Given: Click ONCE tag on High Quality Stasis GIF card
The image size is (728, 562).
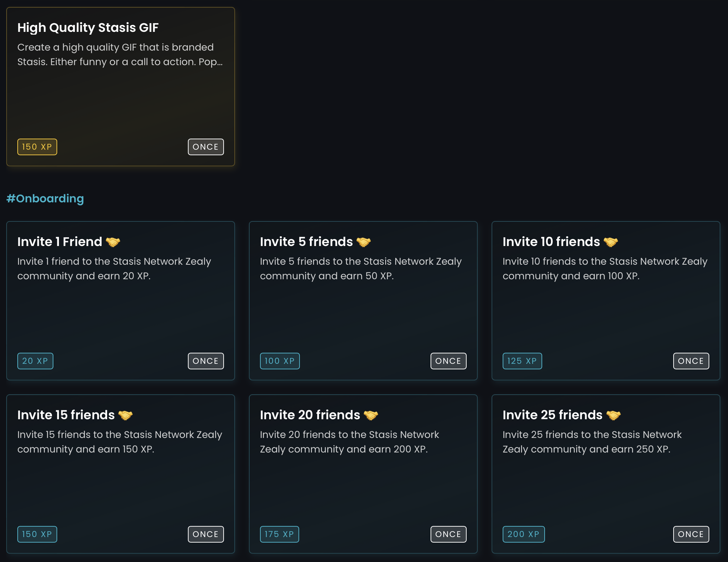Looking at the screenshot, I should pos(206,147).
